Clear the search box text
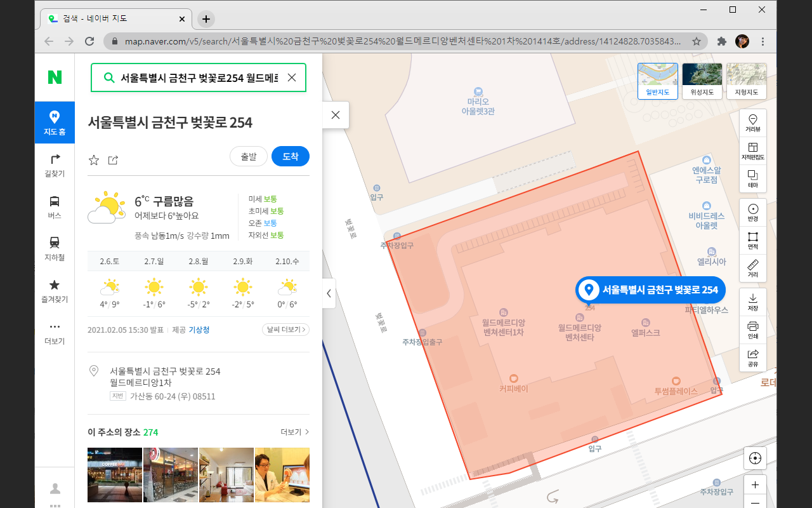 pos(292,77)
